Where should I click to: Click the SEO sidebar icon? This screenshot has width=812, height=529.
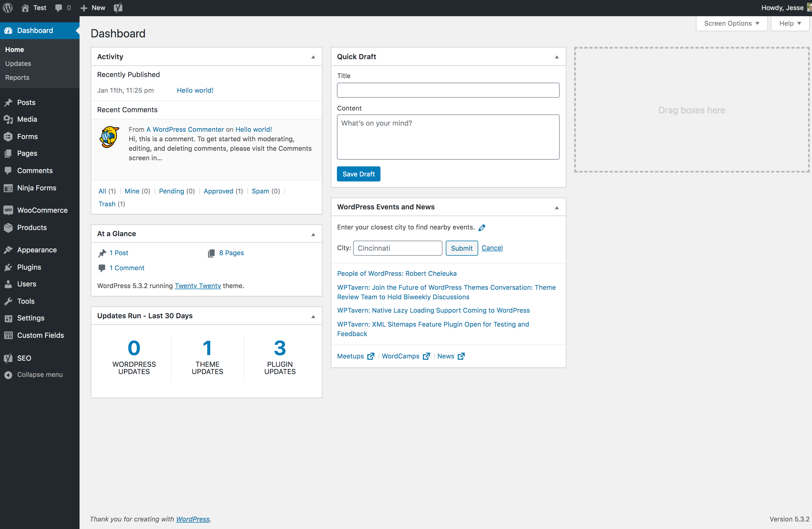9,358
